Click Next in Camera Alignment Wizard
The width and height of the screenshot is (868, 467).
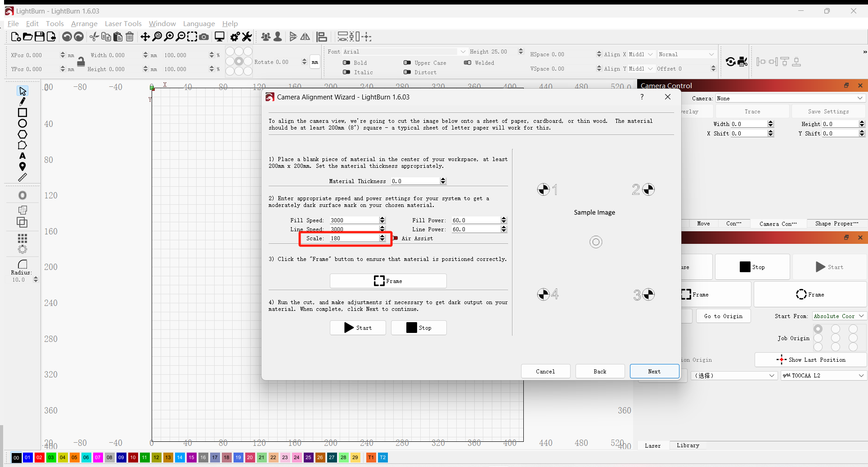tap(654, 372)
